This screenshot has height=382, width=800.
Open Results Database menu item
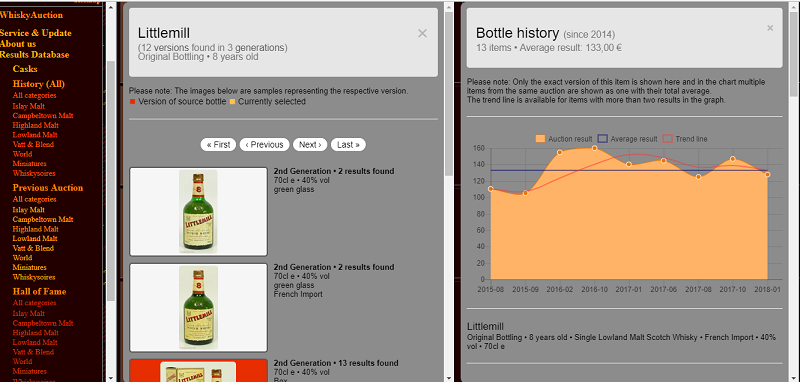(x=34, y=55)
